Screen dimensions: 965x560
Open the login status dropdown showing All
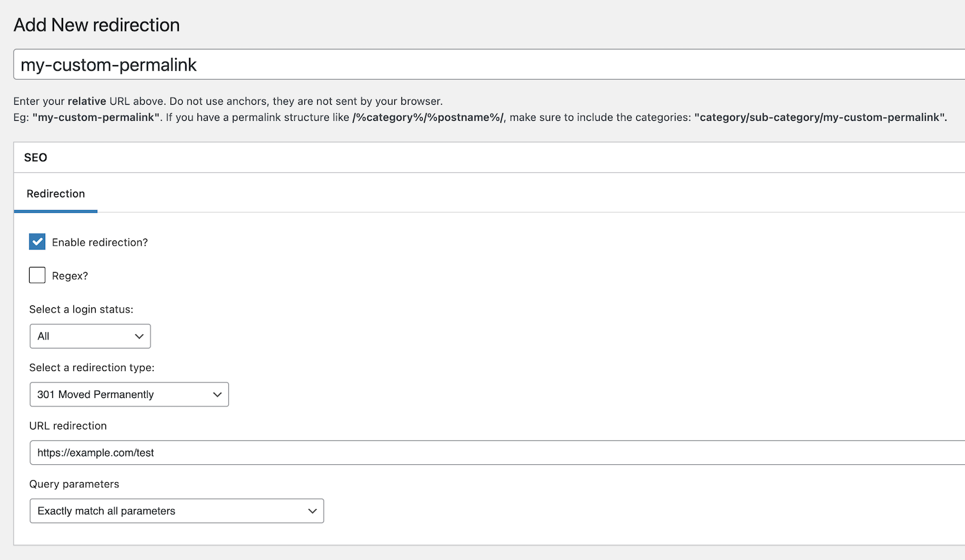[x=90, y=336]
